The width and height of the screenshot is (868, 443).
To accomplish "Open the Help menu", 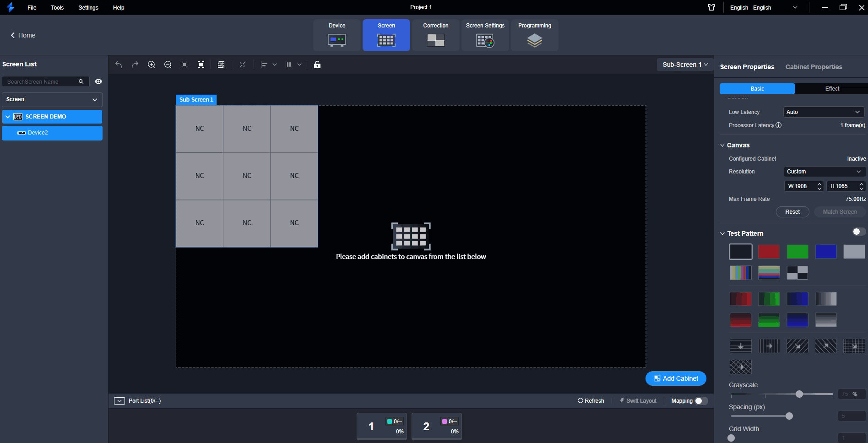I will 119,7.
